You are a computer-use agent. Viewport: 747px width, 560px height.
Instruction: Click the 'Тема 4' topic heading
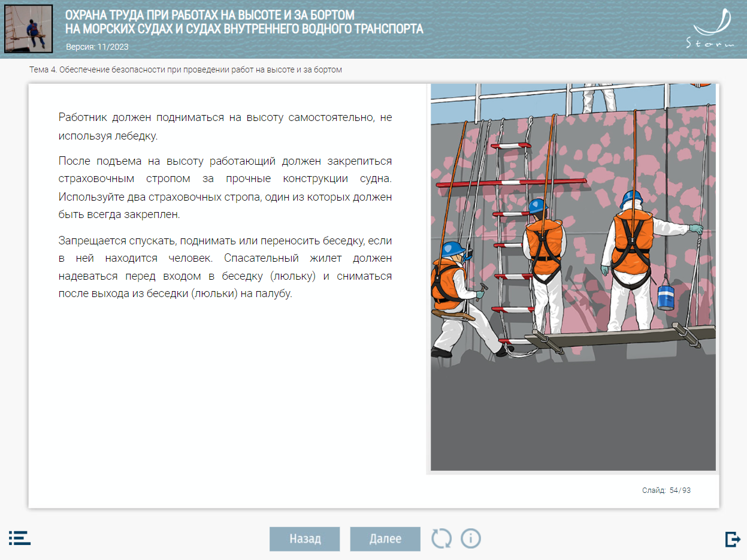(186, 69)
